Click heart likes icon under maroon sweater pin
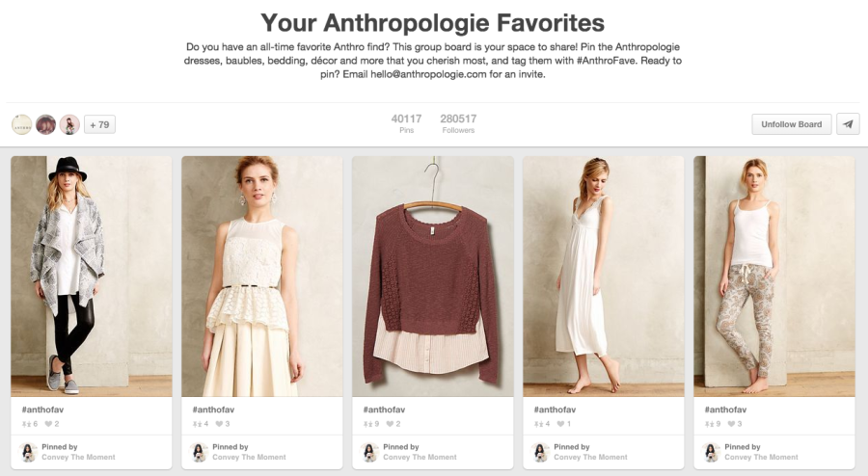The height and width of the screenshot is (476, 868). 390,424
